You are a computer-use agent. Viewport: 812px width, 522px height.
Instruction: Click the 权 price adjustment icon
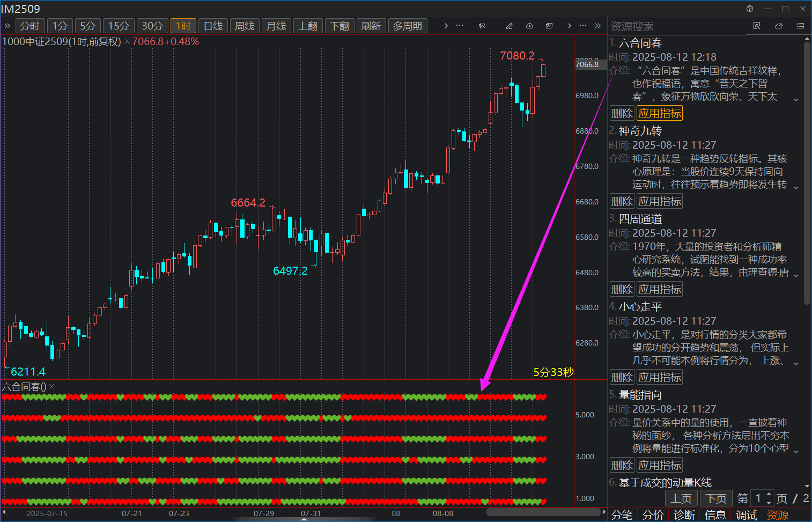click(482, 26)
